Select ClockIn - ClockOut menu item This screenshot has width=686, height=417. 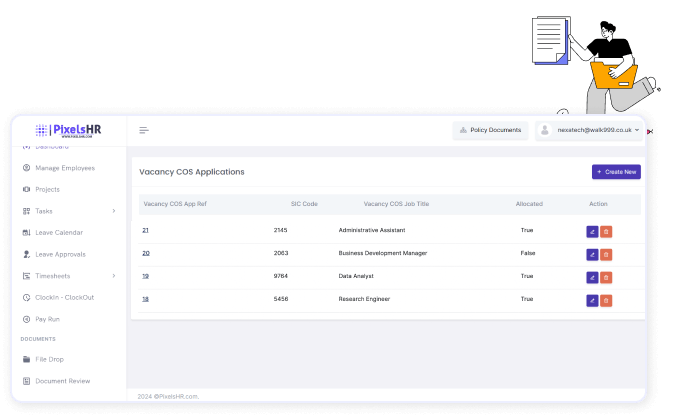pyautogui.click(x=64, y=297)
